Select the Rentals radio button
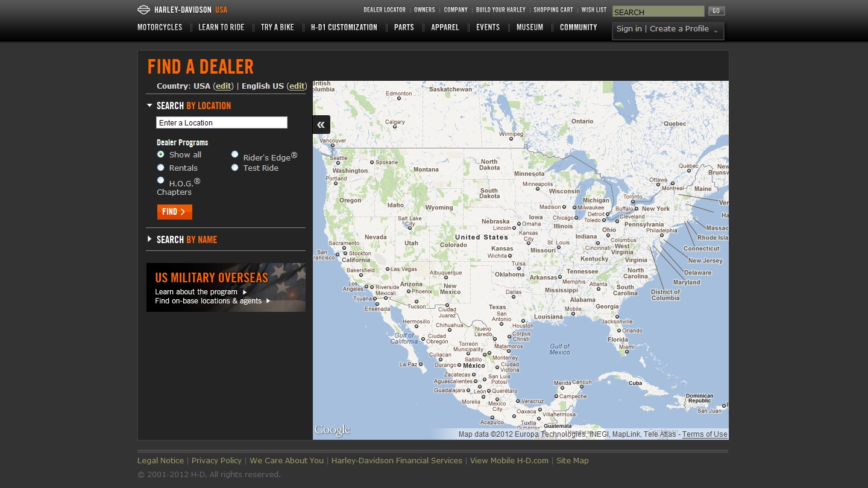 [x=160, y=168]
